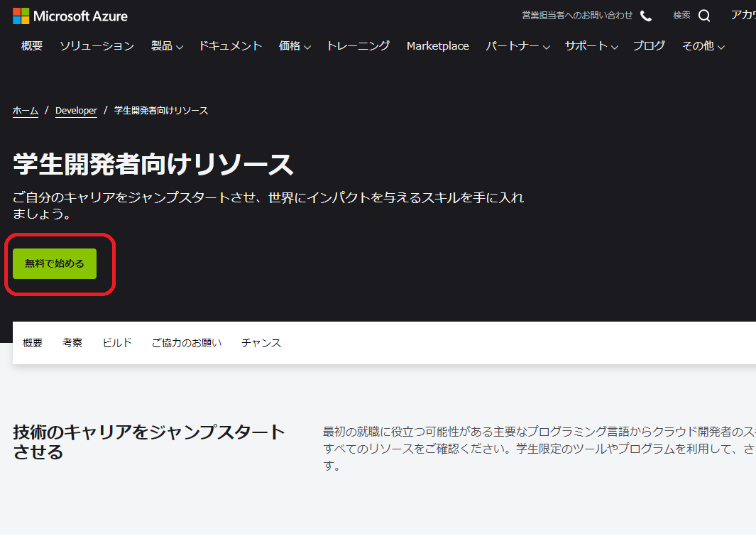This screenshot has width=756, height=541.
Task: Click the phone icon for sales contact
Action: tap(646, 16)
